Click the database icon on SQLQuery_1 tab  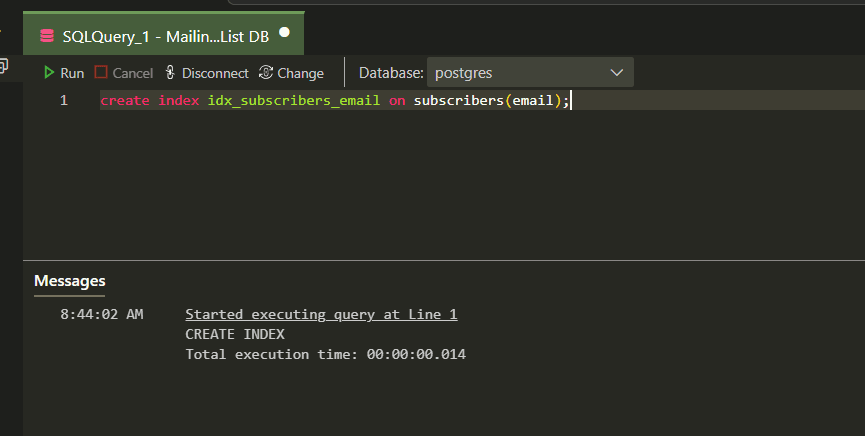(47, 36)
